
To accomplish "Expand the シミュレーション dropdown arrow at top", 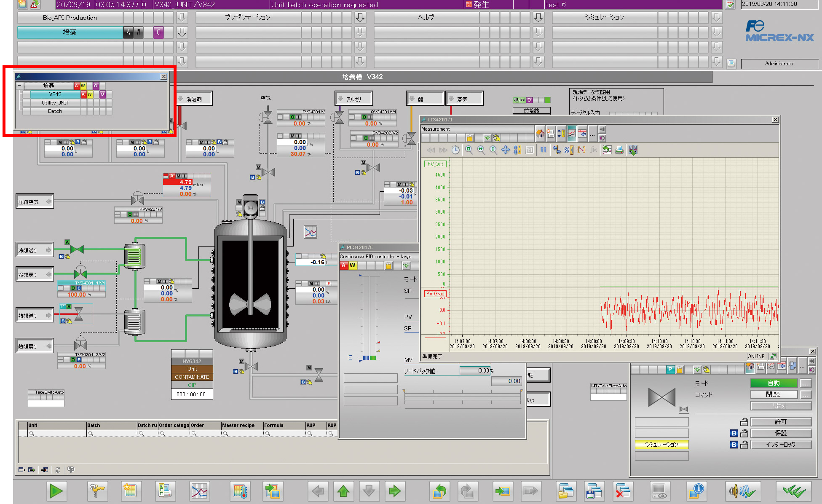I will coord(717,18).
